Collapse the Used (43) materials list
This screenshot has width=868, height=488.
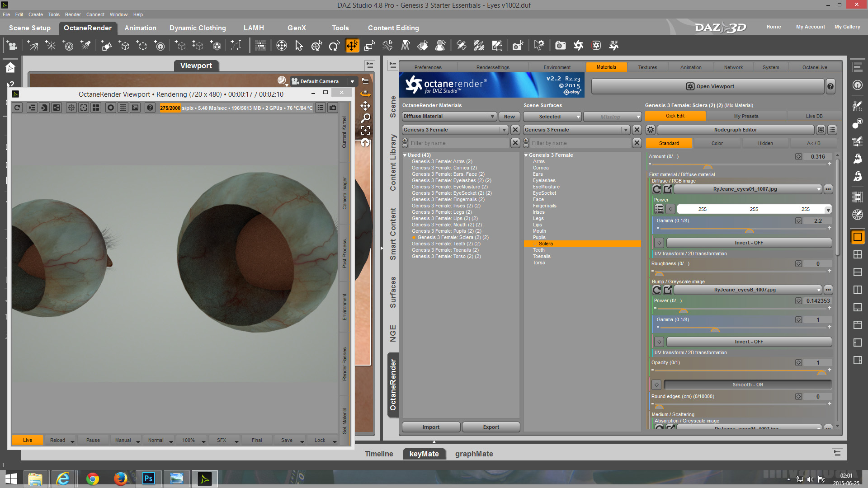point(405,155)
